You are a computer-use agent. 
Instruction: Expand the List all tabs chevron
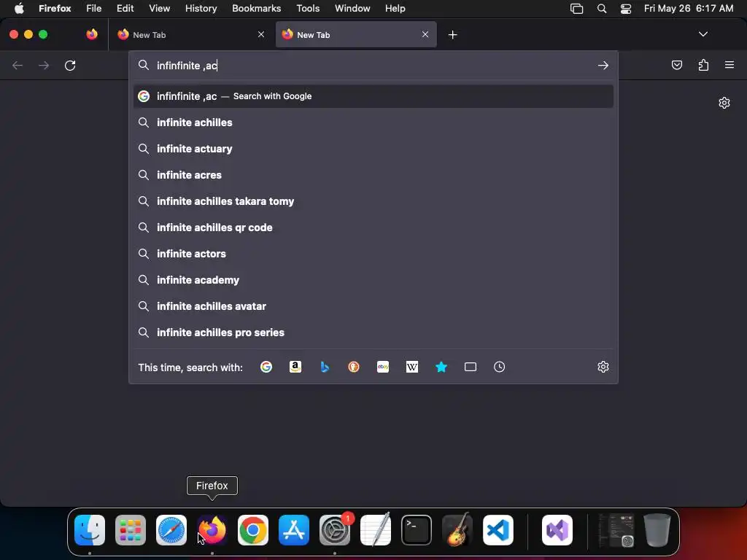point(703,34)
